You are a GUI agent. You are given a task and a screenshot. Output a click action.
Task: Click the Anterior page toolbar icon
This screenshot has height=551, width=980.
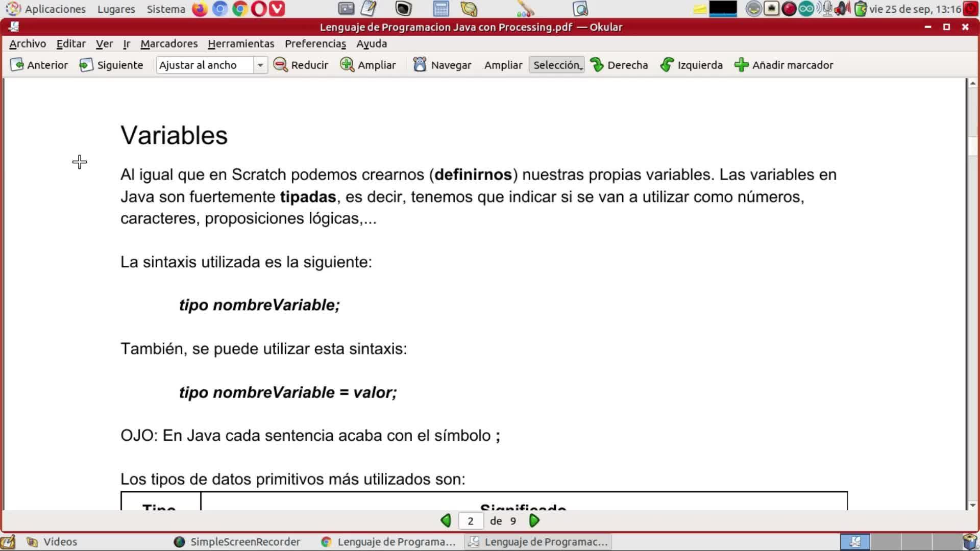click(x=17, y=65)
